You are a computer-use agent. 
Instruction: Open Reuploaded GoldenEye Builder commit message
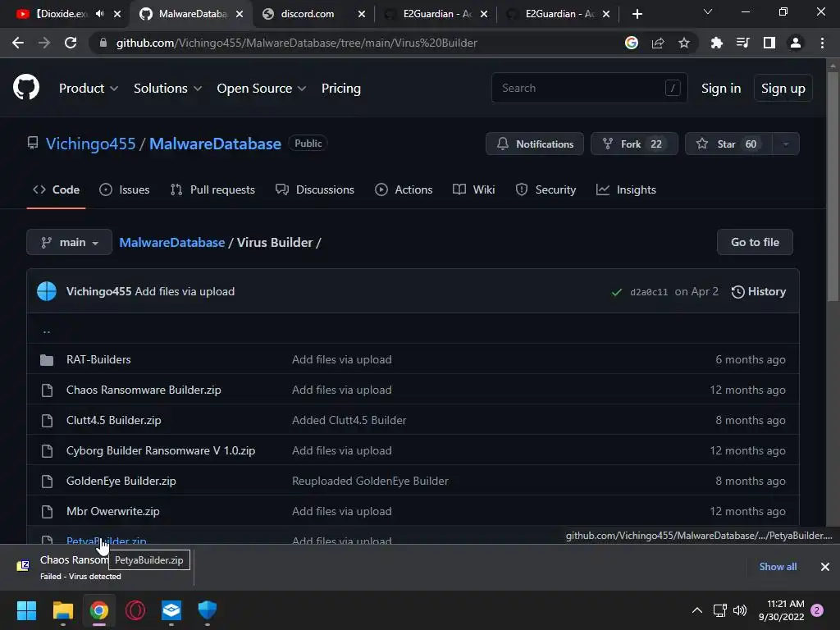click(x=370, y=481)
